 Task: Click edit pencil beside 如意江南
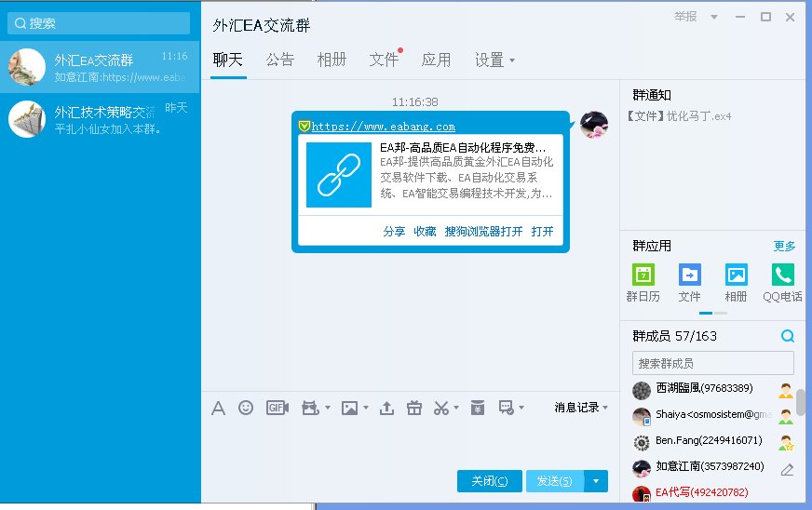pos(787,470)
